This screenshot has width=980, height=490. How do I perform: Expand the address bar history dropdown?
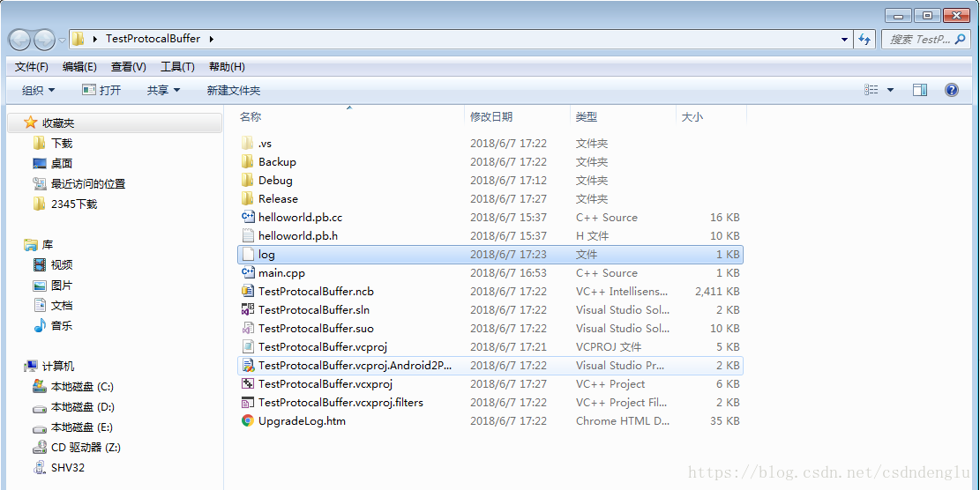(845, 39)
